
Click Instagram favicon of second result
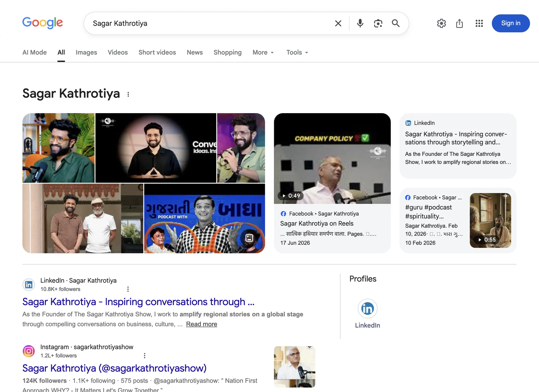pos(29,351)
